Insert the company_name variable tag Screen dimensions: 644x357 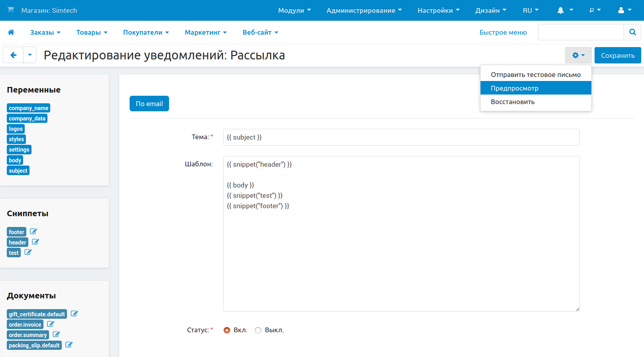[29, 108]
